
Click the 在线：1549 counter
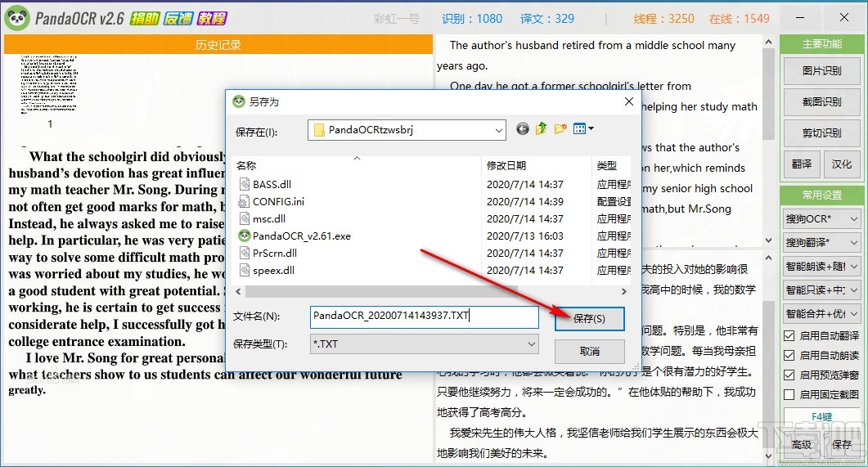click(x=739, y=19)
